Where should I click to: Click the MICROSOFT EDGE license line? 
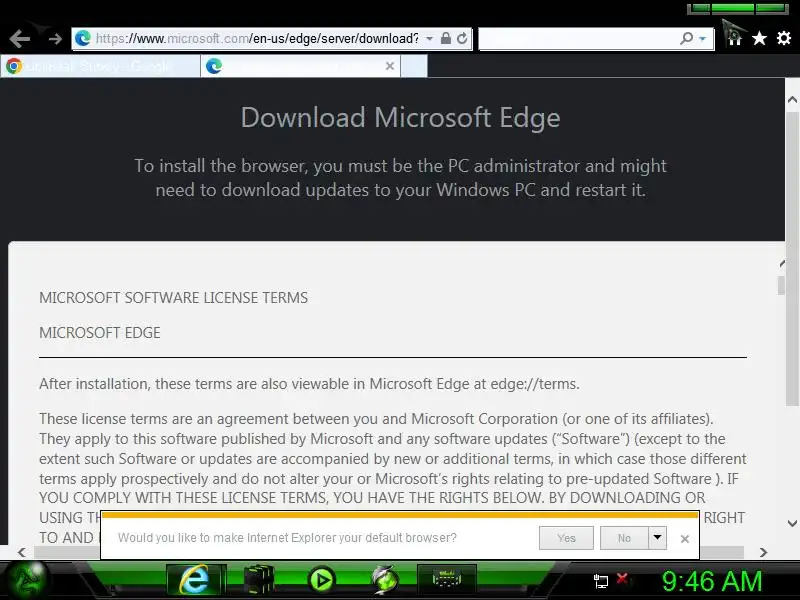point(99,333)
